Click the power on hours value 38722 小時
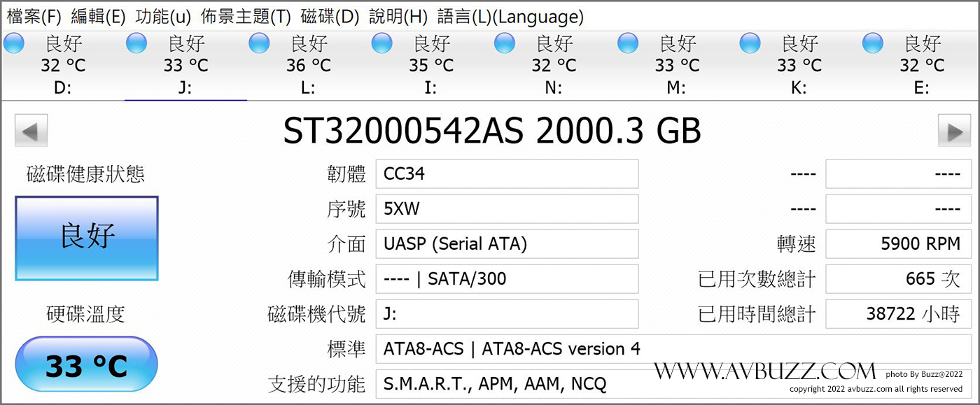The width and height of the screenshot is (980, 405). click(x=899, y=314)
